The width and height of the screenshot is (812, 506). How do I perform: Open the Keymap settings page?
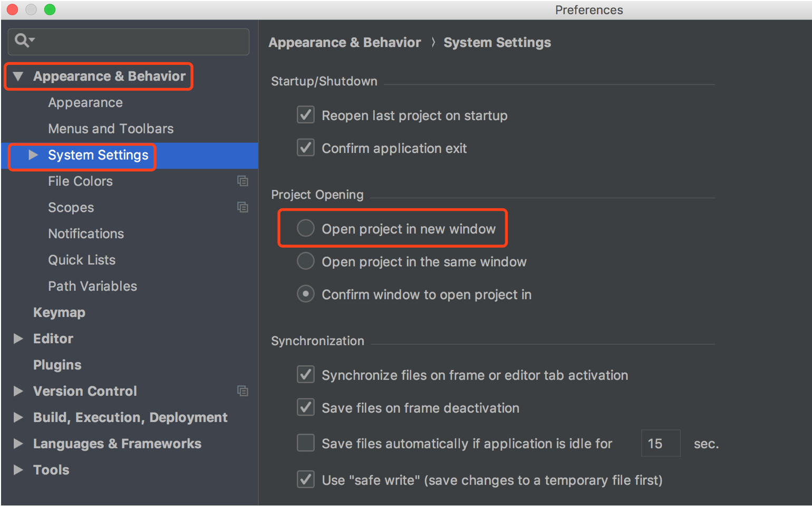[59, 313]
